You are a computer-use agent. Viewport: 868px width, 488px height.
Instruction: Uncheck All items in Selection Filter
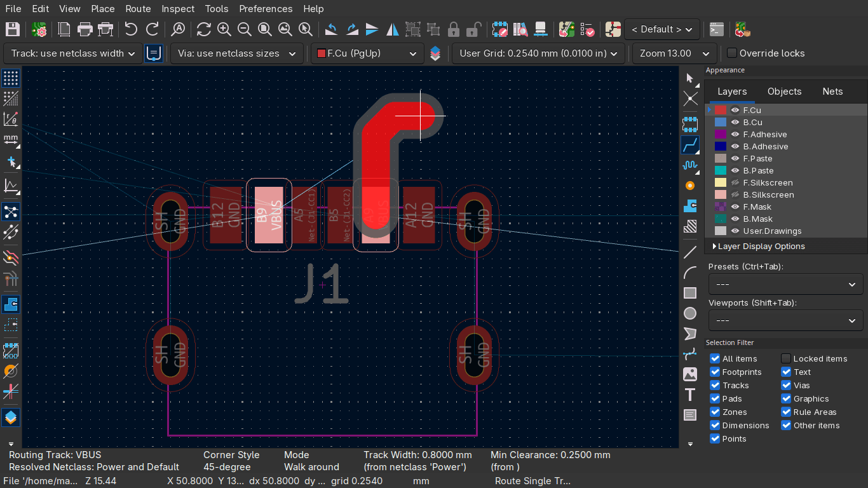coord(715,358)
